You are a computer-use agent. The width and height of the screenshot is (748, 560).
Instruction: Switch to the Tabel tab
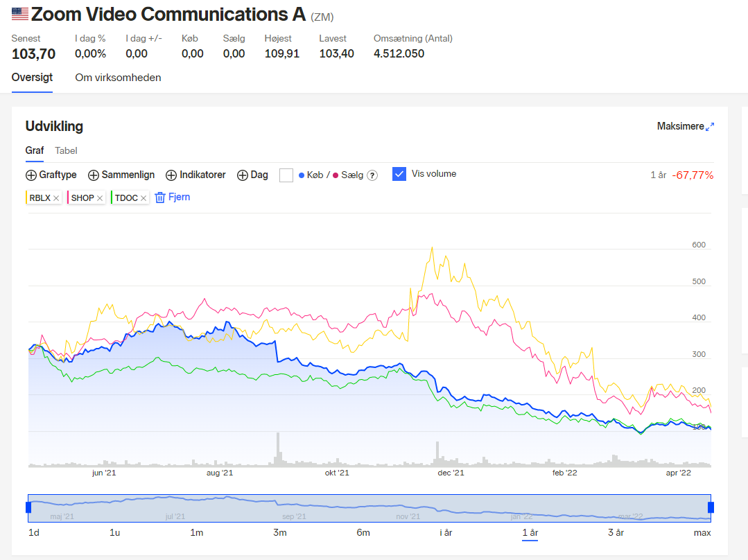(66, 150)
